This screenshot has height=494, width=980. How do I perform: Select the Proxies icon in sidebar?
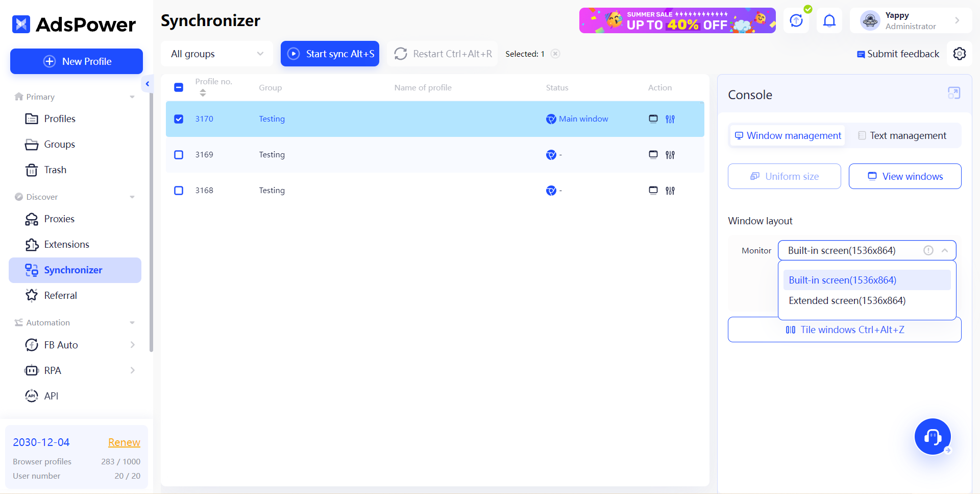coord(32,219)
